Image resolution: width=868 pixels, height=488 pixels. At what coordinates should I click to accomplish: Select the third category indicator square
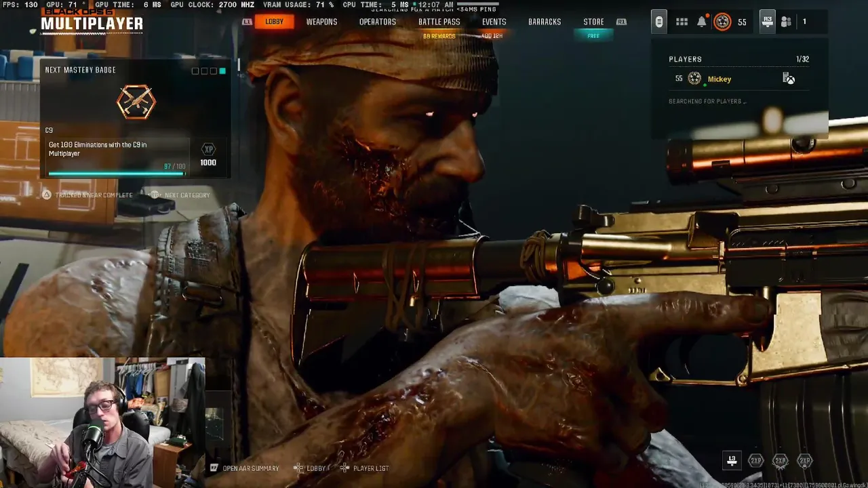coord(214,70)
